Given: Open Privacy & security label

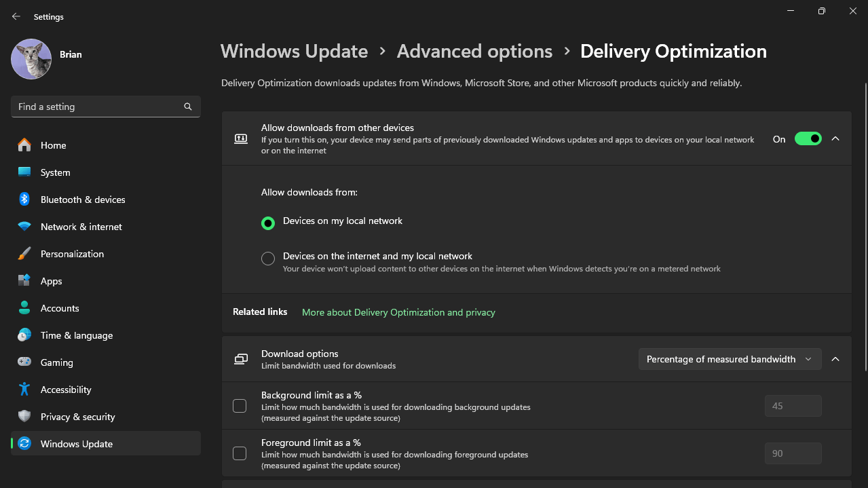Looking at the screenshot, I should click(x=77, y=417).
